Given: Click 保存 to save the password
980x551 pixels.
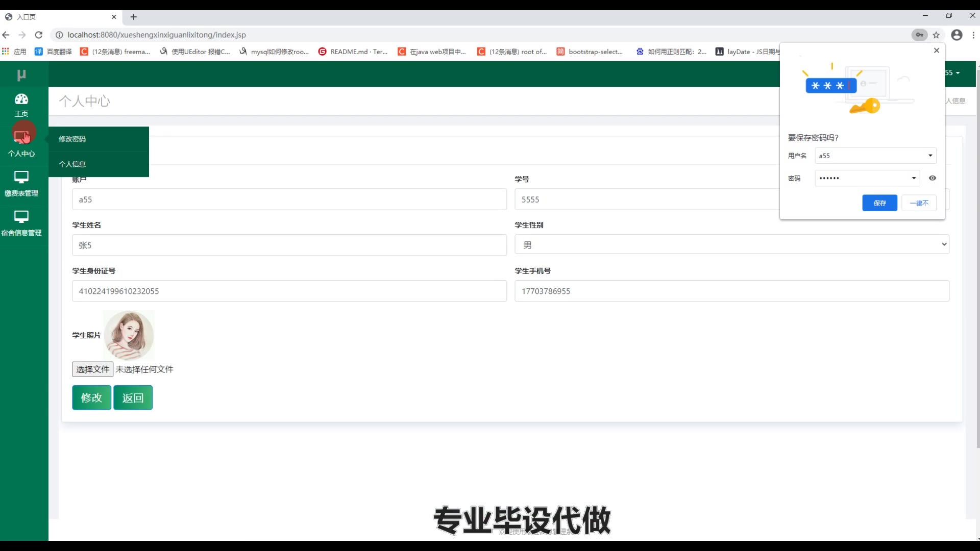Looking at the screenshot, I should tap(879, 203).
